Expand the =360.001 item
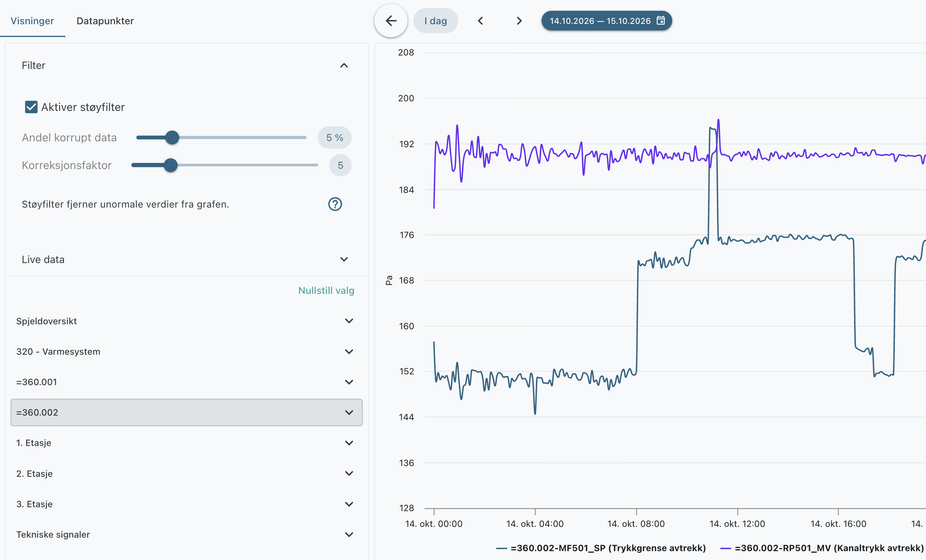The height and width of the screenshot is (560, 926). pos(186,382)
